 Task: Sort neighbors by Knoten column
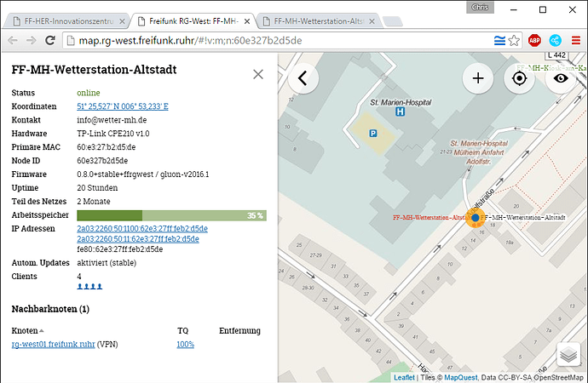[28, 330]
